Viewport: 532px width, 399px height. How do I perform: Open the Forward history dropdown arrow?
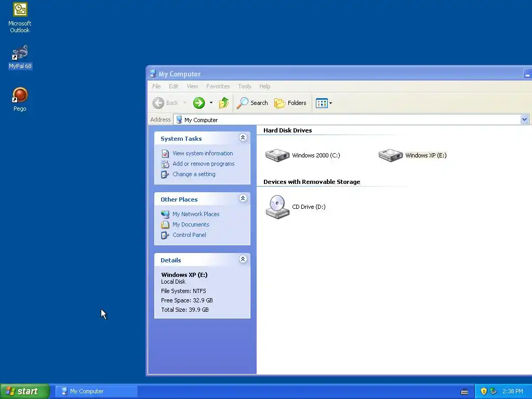pos(211,103)
